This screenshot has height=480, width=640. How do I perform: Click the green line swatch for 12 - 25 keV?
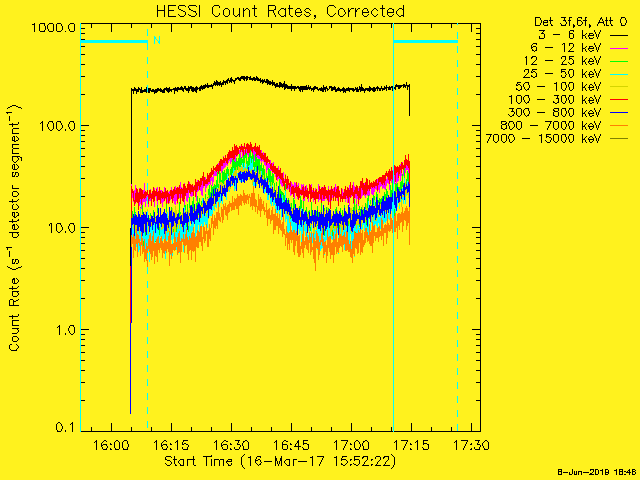(619, 62)
